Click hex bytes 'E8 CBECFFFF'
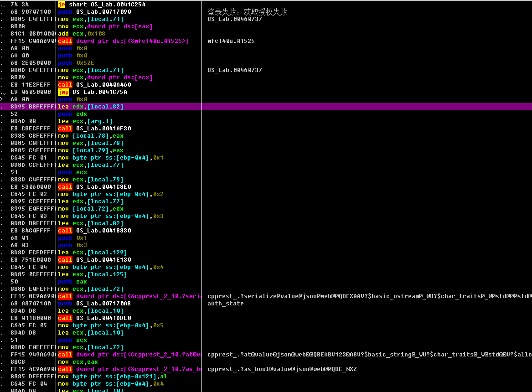Viewport: 532px width, 392px height. pyautogui.click(x=31, y=129)
